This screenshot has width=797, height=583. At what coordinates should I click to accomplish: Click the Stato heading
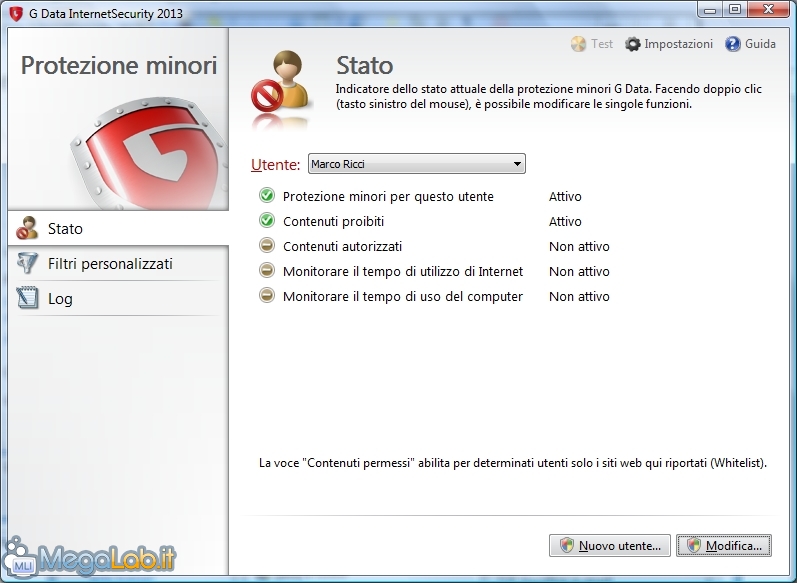coord(364,65)
